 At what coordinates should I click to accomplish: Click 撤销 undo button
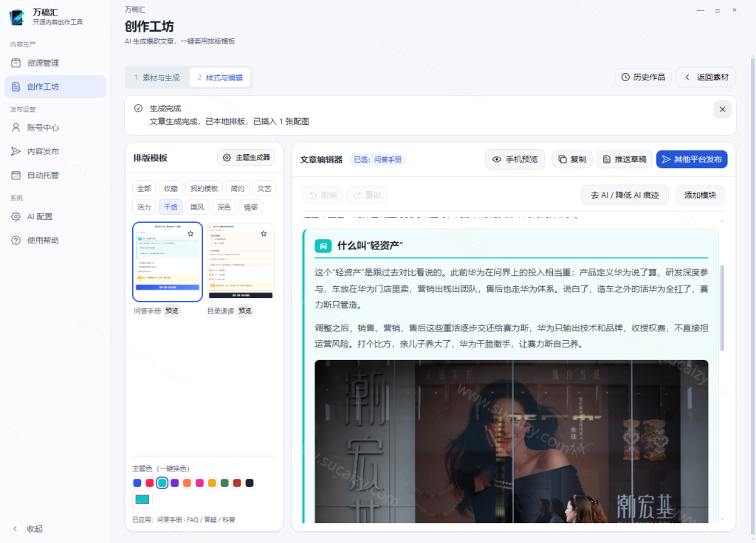(323, 195)
